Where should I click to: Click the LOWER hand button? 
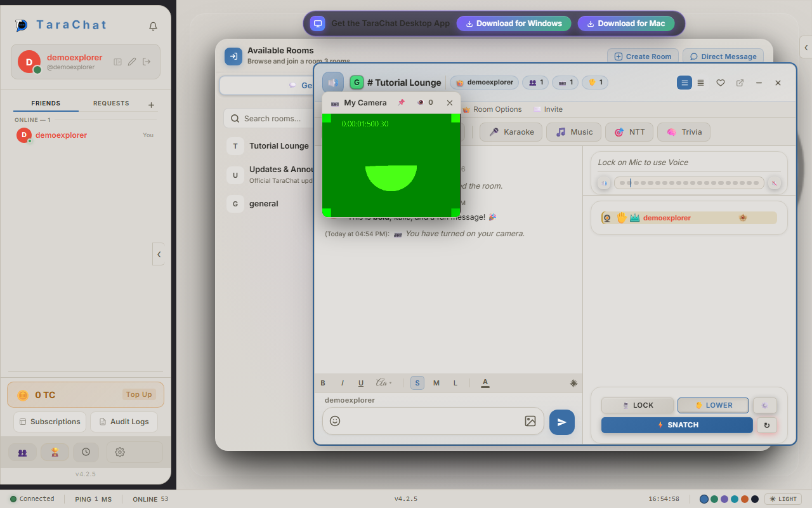(x=713, y=405)
